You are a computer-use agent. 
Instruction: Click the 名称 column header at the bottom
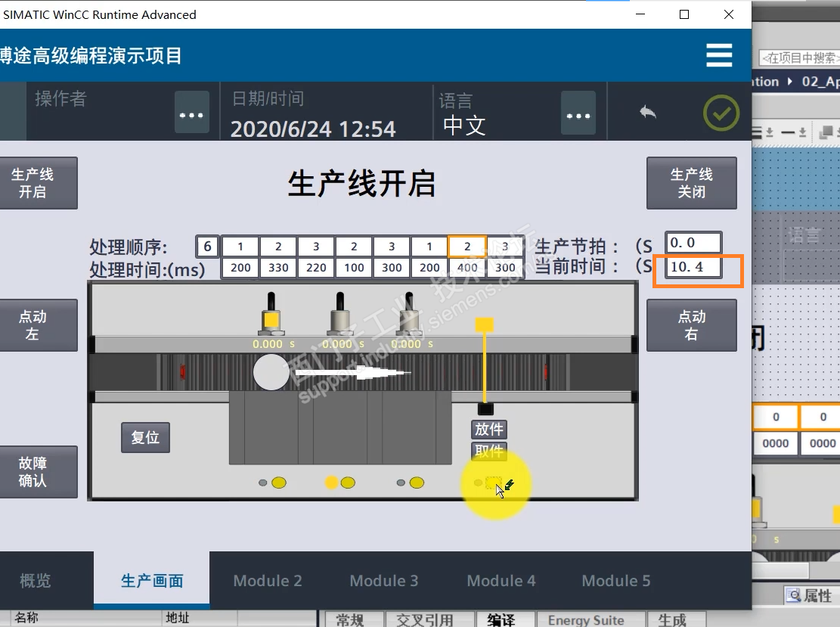pos(26,618)
